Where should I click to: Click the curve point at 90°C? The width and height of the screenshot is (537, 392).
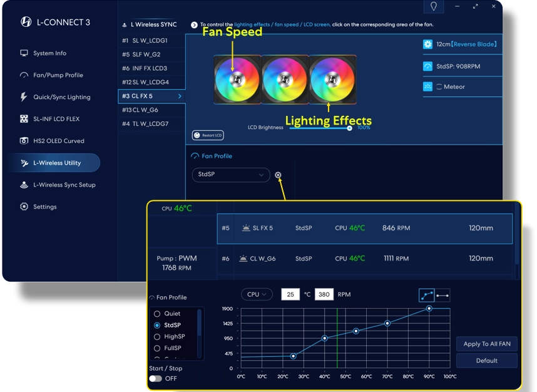tap(429, 308)
